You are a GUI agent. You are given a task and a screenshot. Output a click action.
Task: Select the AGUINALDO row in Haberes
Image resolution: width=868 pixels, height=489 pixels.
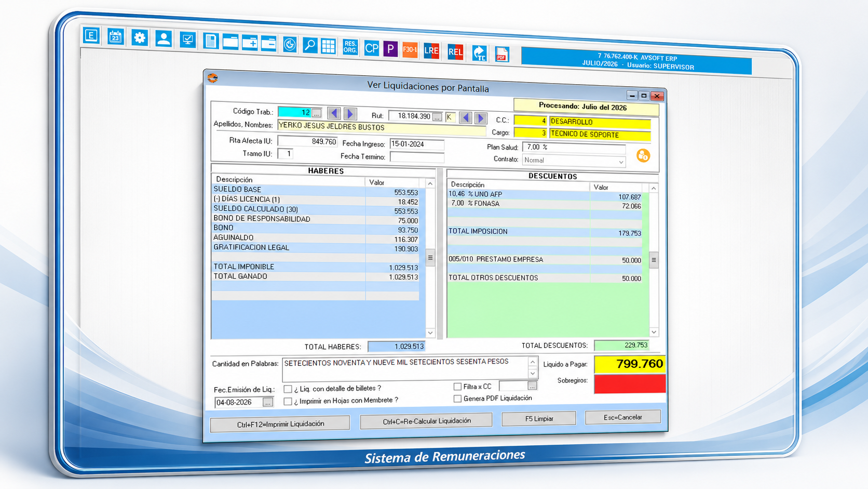click(316, 239)
